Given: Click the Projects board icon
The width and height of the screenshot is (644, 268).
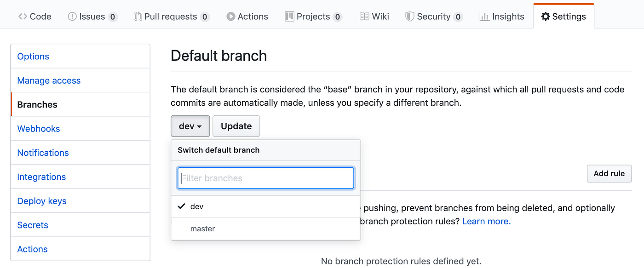Looking at the screenshot, I should pos(289,17).
